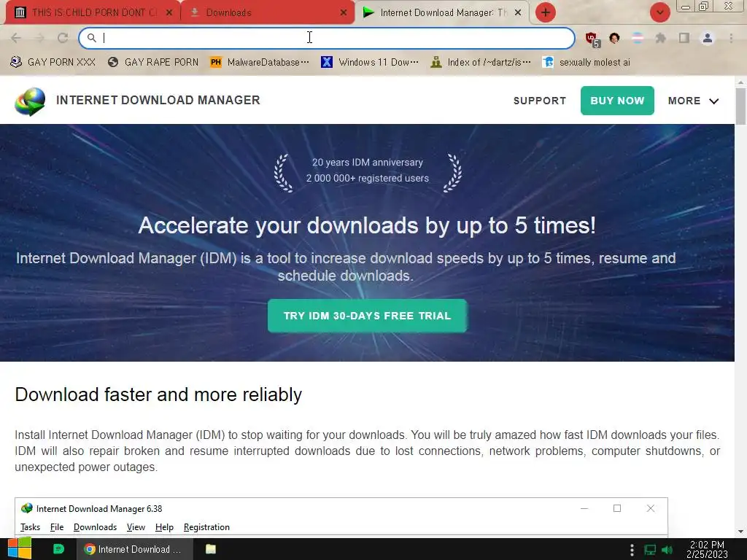747x560 pixels.
Task: Open the Windows Start button
Action: pyautogui.click(x=20, y=549)
